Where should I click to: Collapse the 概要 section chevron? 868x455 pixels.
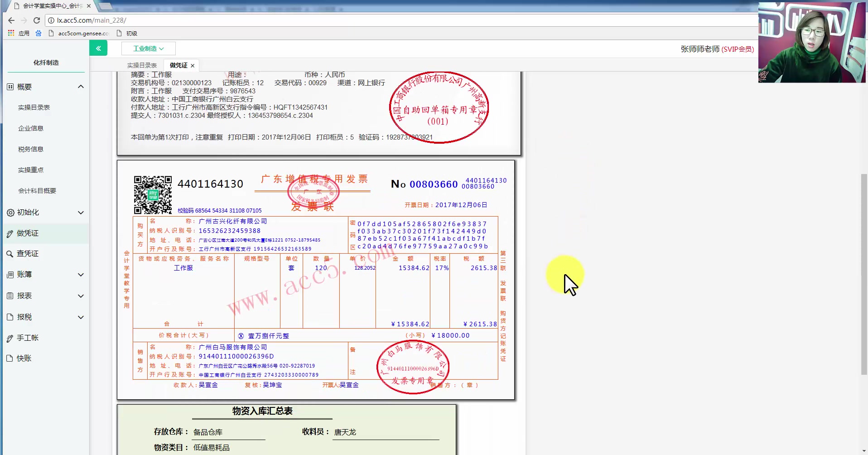coord(81,87)
